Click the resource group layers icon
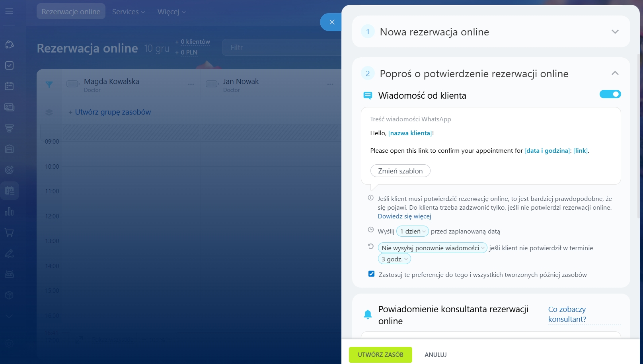The height and width of the screenshot is (364, 643). [49, 112]
